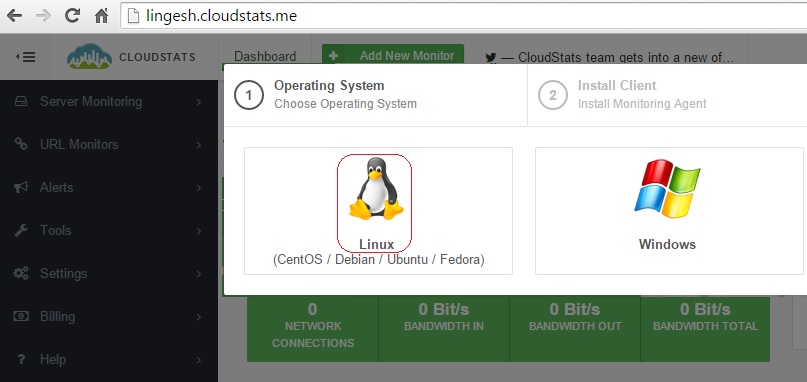
Task: Open URL Monitors menu
Action: pyautogui.click(x=109, y=145)
